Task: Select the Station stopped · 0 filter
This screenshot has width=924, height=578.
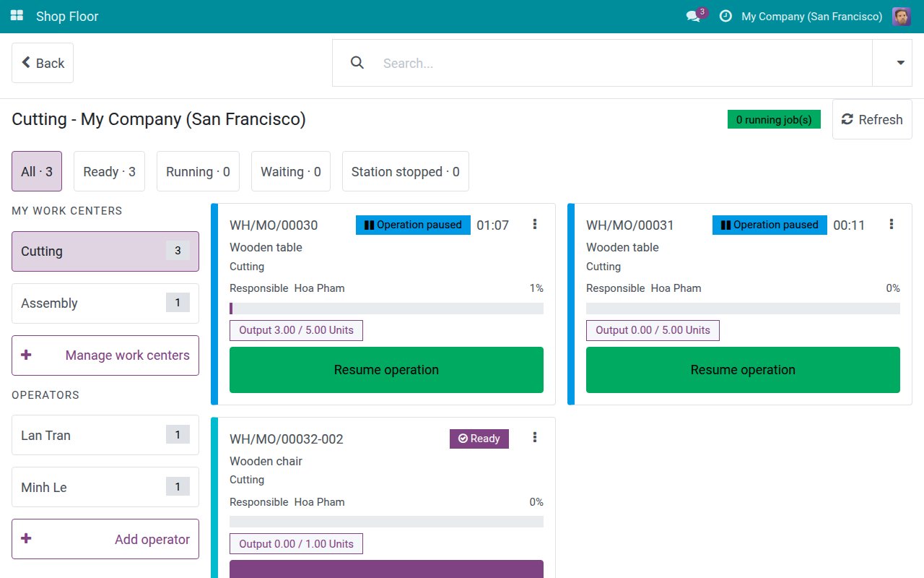Action: coord(405,171)
